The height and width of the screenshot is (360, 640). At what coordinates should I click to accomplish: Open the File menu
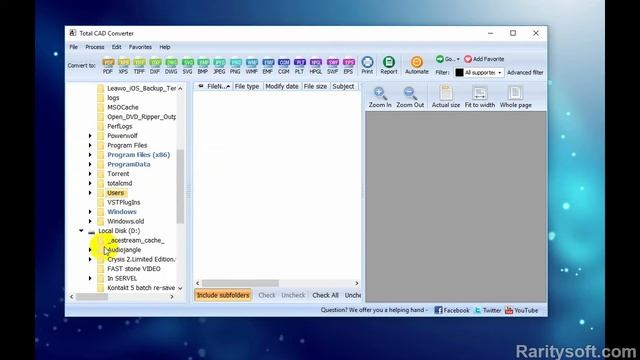73,47
